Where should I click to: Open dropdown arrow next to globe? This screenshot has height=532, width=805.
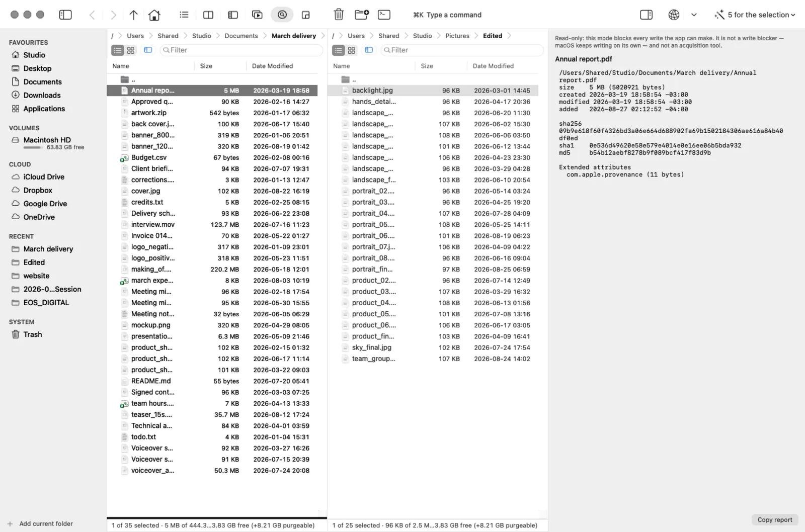[694, 15]
